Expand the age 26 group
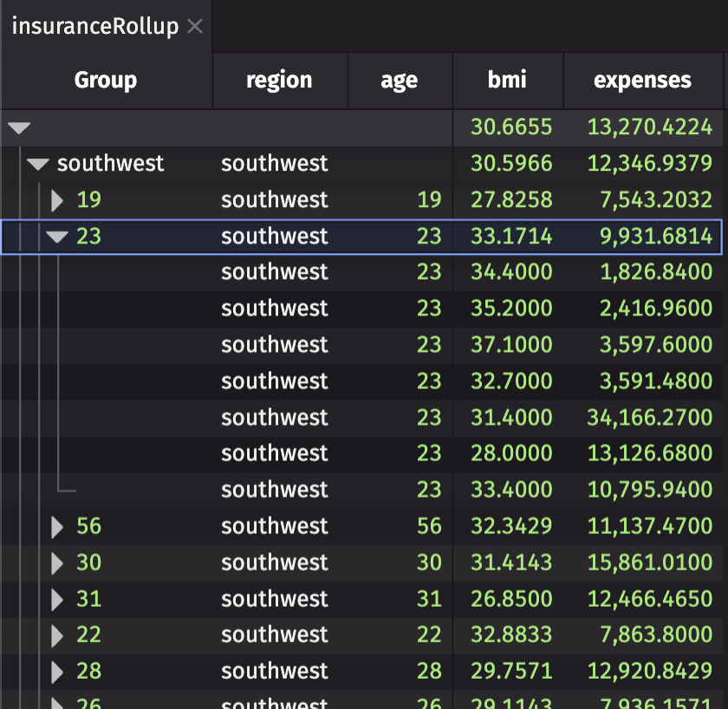Viewport: 728px width, 709px height. point(57,702)
